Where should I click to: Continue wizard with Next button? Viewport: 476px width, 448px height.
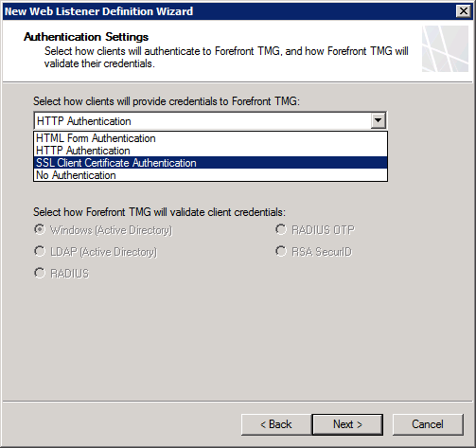pos(347,424)
